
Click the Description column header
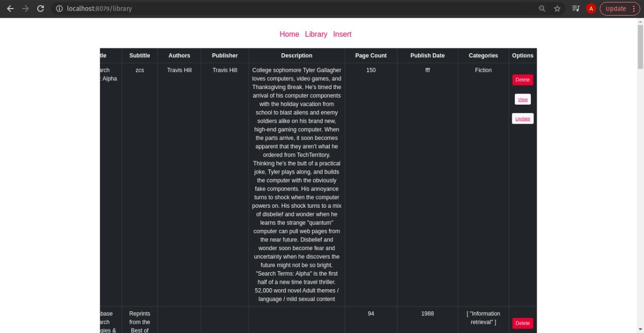pyautogui.click(x=297, y=55)
